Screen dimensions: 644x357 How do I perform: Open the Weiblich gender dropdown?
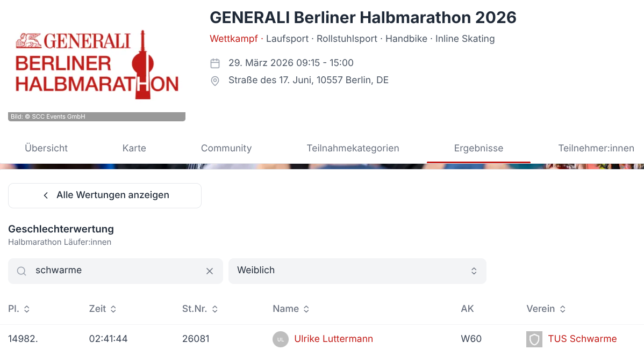[x=357, y=271]
